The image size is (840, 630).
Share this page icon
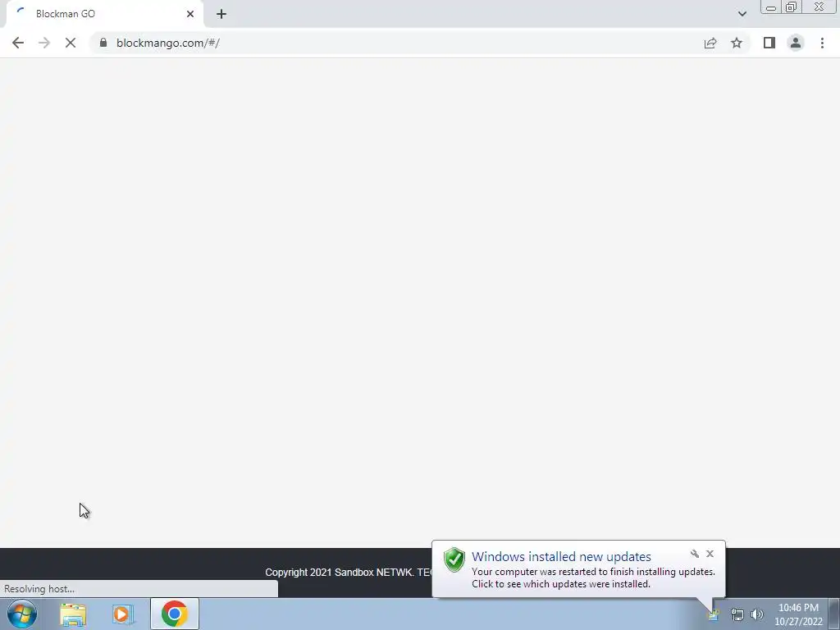tap(710, 43)
